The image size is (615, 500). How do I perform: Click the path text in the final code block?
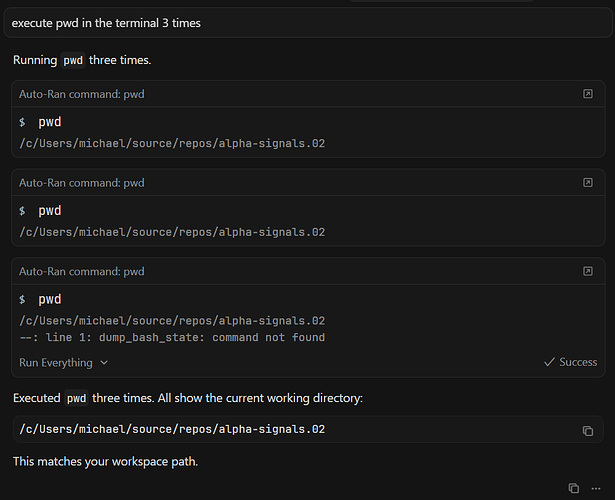[172, 429]
